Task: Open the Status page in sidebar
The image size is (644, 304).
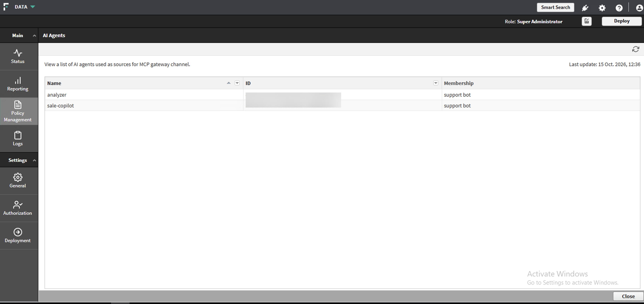Action: pos(18,56)
